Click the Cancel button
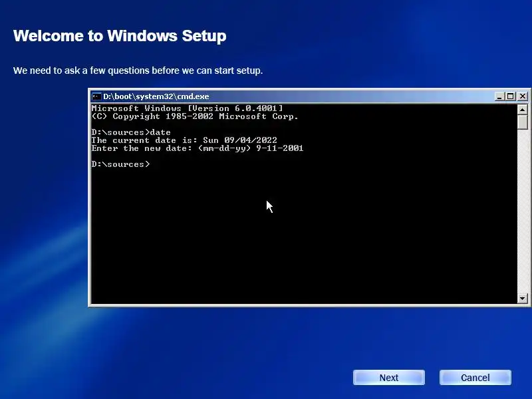 point(475,378)
